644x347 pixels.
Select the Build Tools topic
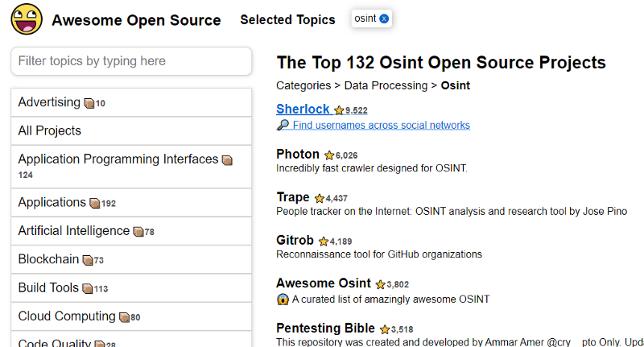coord(131,288)
